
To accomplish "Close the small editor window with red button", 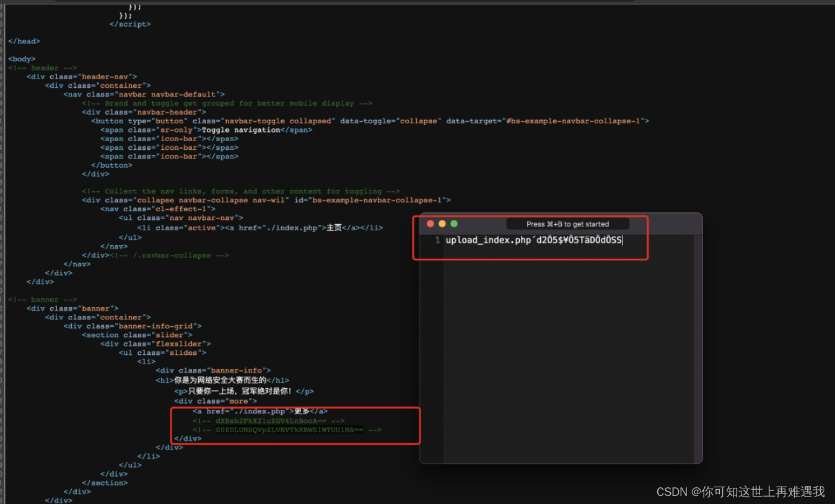I will (431, 224).
